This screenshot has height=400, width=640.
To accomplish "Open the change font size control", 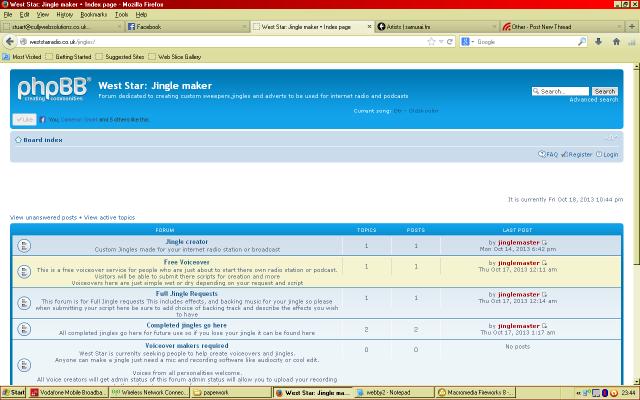I will coord(611,136).
